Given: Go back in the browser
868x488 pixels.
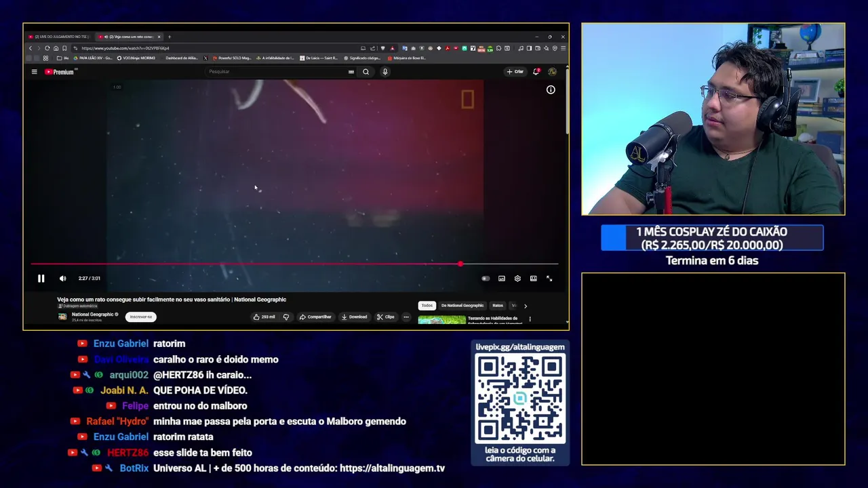Looking at the screenshot, I should 30,48.
